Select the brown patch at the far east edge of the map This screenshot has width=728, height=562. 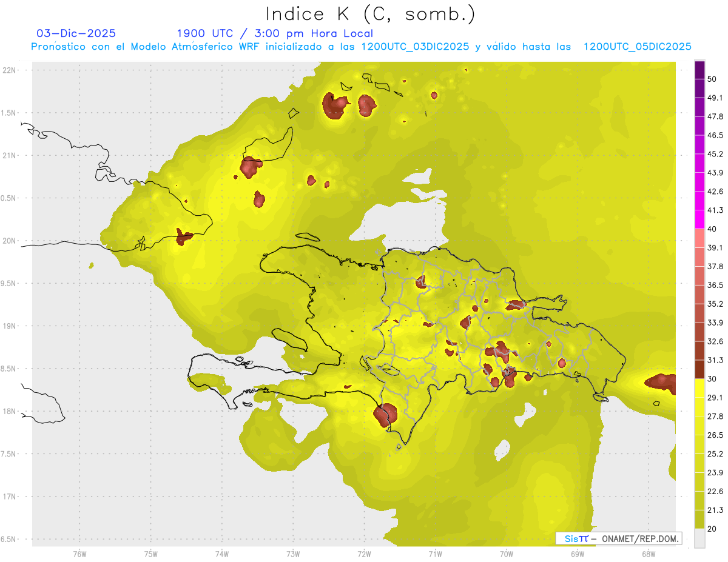[x=661, y=383]
